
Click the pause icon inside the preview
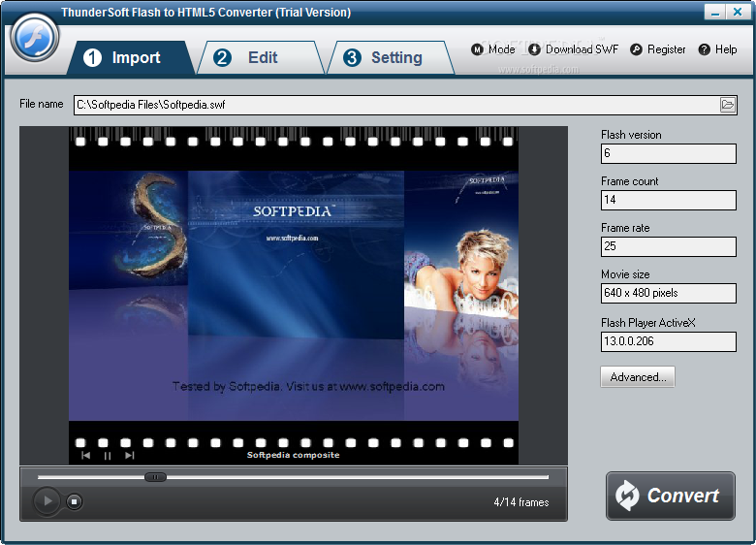(x=108, y=455)
